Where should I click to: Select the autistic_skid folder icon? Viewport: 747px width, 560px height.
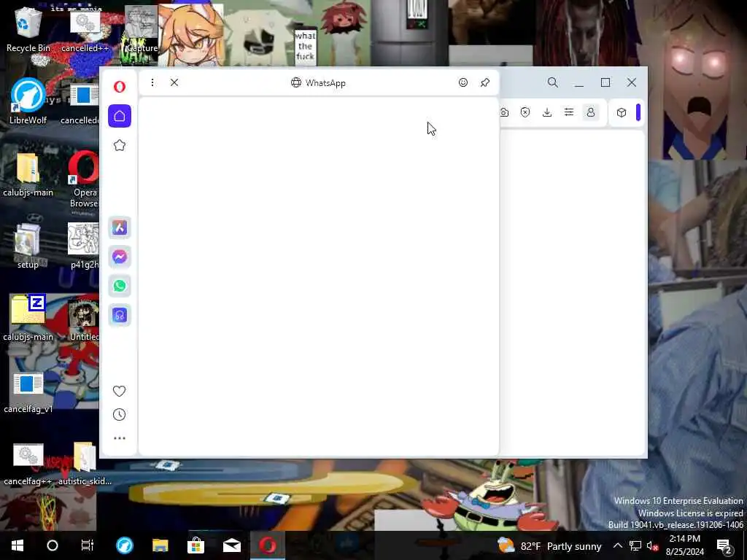(x=85, y=464)
